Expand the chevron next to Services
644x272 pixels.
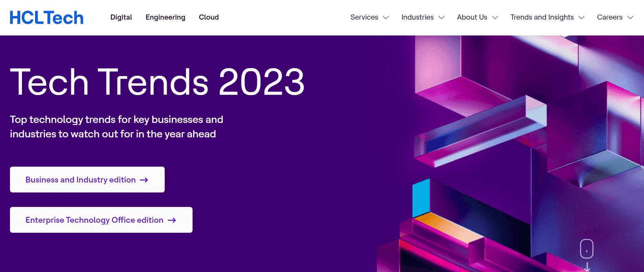point(386,18)
